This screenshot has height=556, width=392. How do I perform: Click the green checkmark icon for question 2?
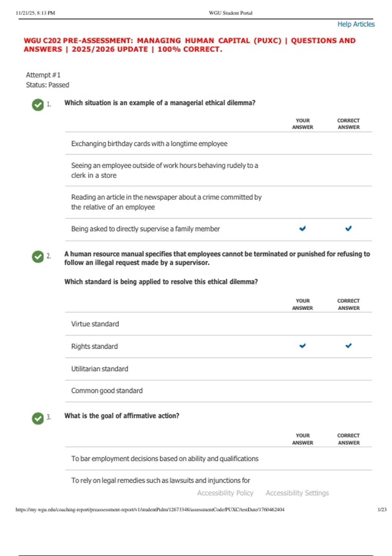click(x=38, y=256)
